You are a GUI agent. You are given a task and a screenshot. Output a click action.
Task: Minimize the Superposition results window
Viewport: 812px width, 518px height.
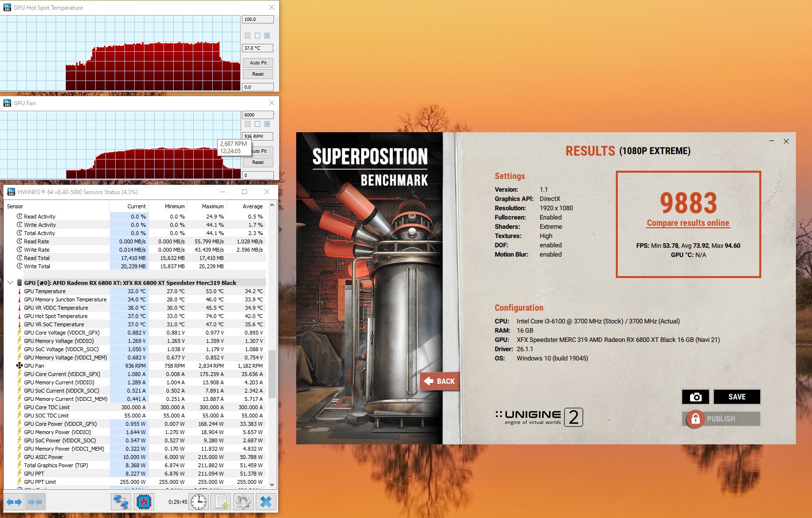771,141
